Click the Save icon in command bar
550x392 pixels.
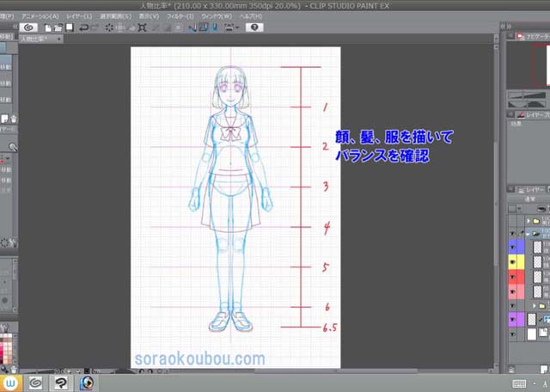(x=70, y=28)
